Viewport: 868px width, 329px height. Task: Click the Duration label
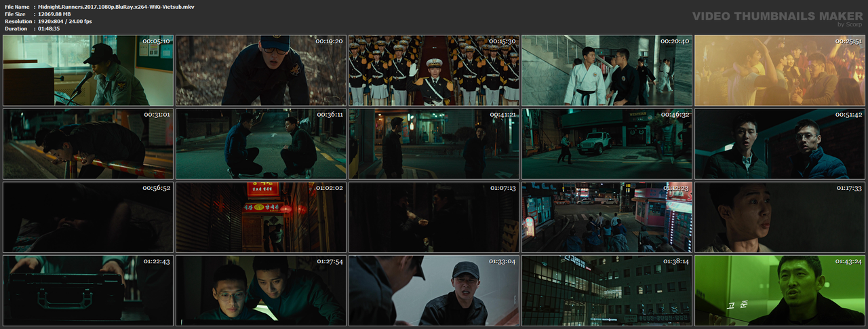[x=16, y=29]
